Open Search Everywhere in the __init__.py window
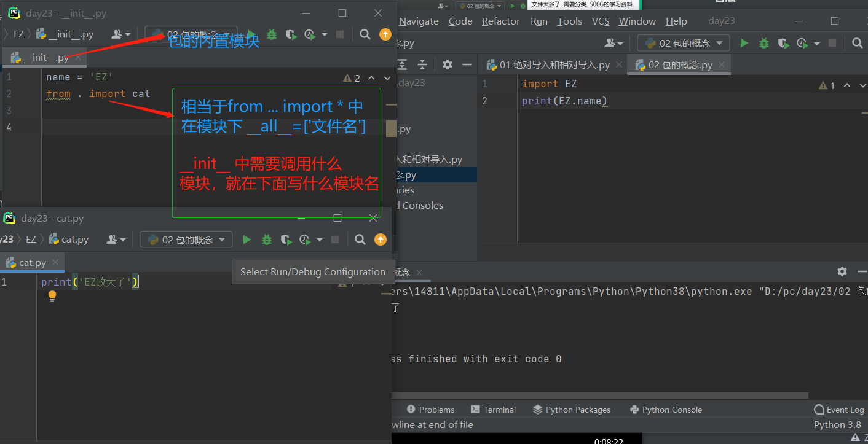Screen dimensions: 868x444 (x=365, y=34)
